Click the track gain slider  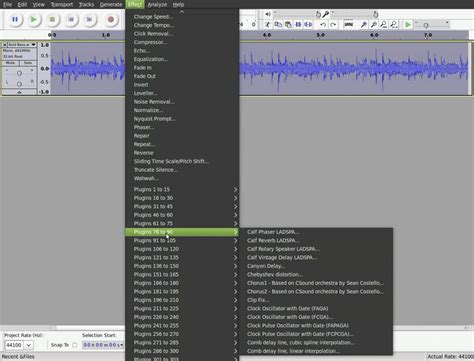(x=19, y=73)
